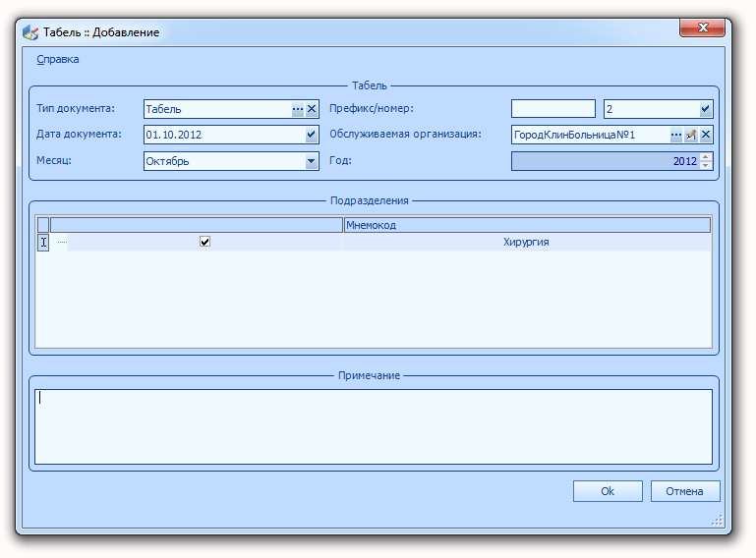The width and height of the screenshot is (756, 558).
Task: Clear the Тип документа field
Action: pyautogui.click(x=312, y=109)
